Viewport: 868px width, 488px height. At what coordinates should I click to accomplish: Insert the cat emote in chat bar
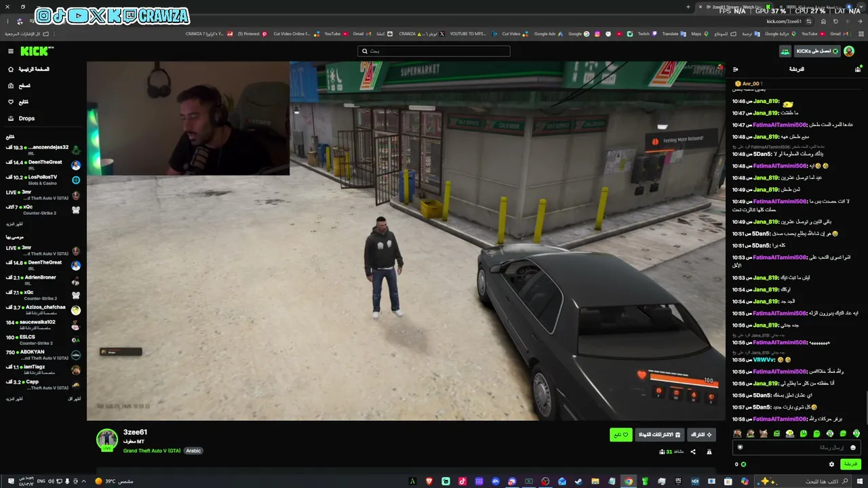[x=764, y=434]
